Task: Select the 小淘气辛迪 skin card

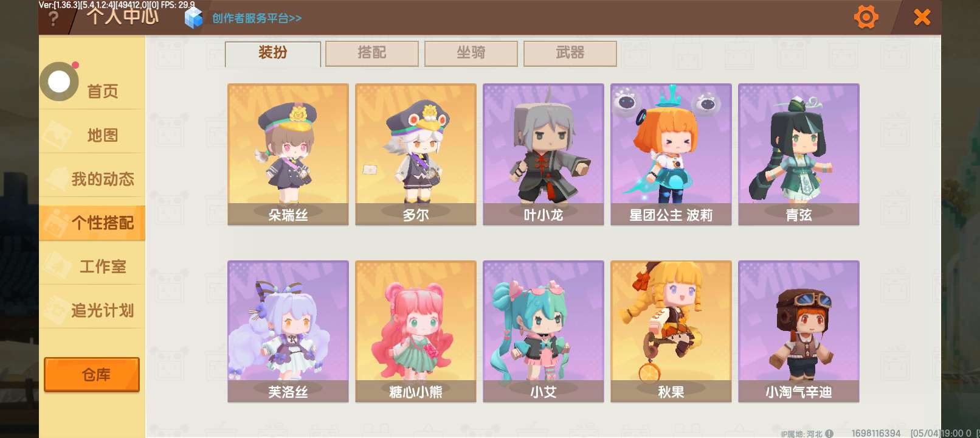Action: tap(799, 332)
